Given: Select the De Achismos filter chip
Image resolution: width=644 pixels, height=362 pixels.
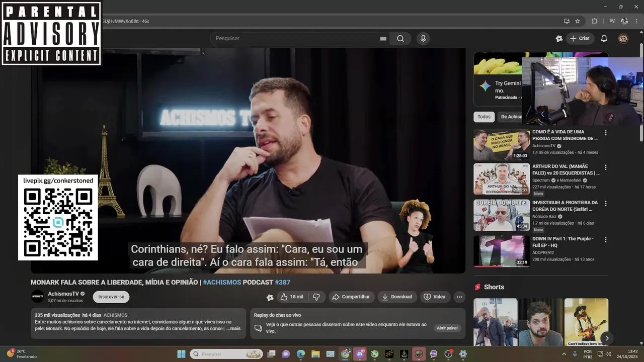Looking at the screenshot, I should pyautogui.click(x=511, y=117).
